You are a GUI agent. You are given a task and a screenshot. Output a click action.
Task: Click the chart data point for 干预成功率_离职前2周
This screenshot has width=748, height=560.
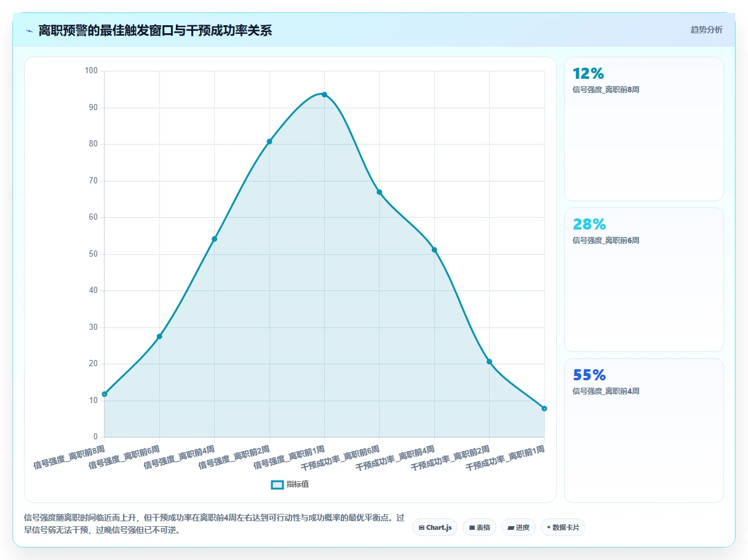(490, 362)
